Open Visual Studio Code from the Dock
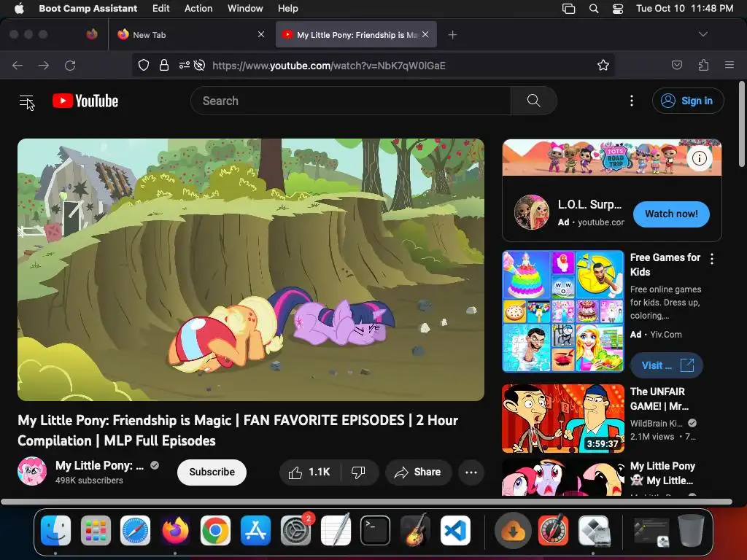 point(455,530)
